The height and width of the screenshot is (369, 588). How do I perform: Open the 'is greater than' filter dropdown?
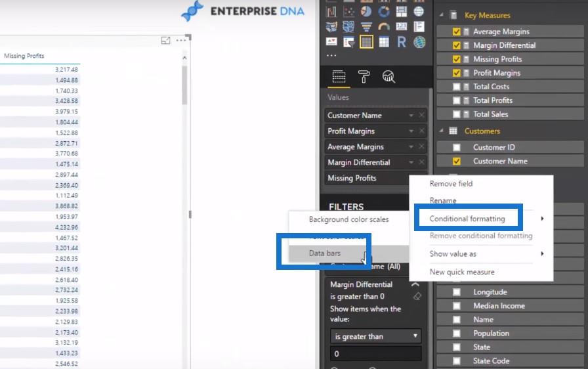pyautogui.click(x=375, y=336)
